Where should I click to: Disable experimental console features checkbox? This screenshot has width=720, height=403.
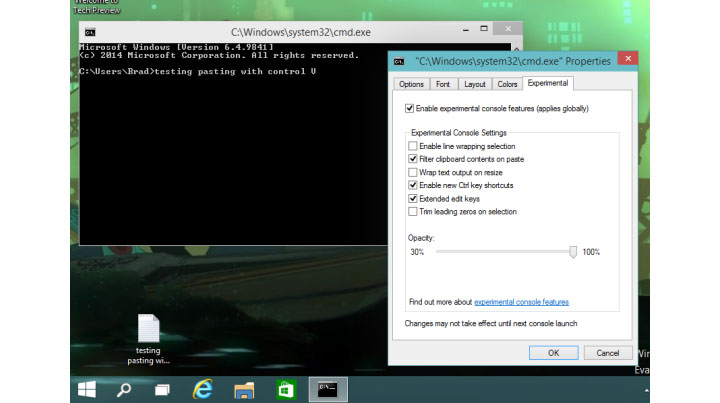tap(409, 108)
